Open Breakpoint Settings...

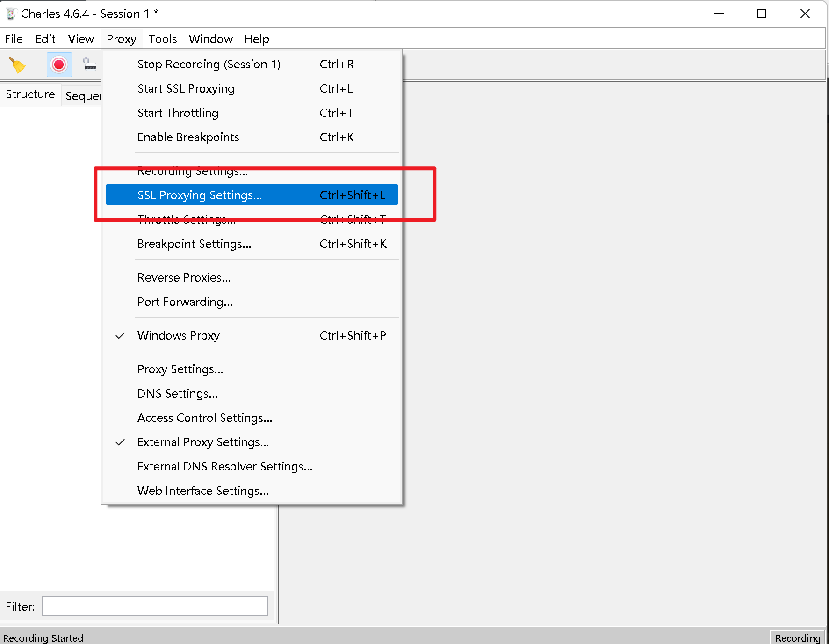click(252, 244)
